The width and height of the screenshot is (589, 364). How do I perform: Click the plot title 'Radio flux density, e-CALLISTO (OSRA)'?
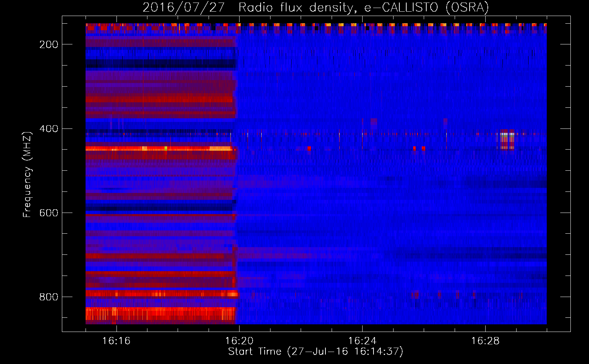click(x=364, y=7)
